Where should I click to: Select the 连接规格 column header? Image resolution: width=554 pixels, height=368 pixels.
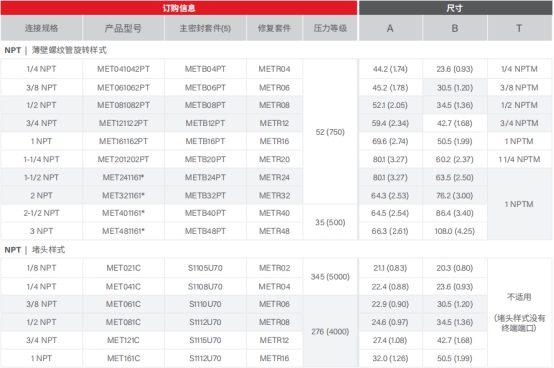[x=42, y=28]
